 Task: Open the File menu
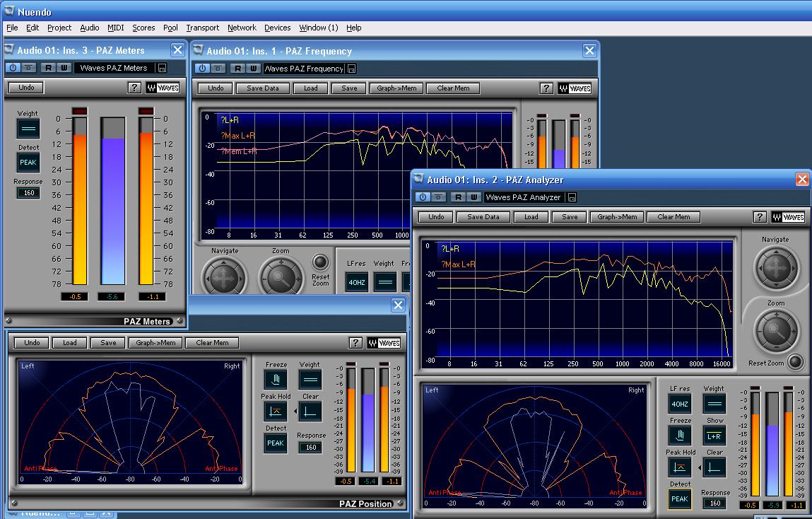click(12, 28)
